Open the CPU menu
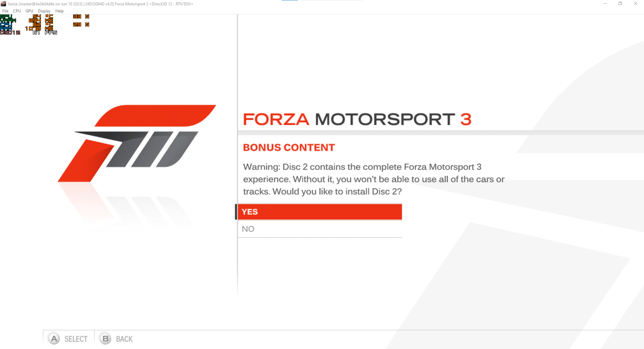The image size is (644, 349). coord(17,11)
